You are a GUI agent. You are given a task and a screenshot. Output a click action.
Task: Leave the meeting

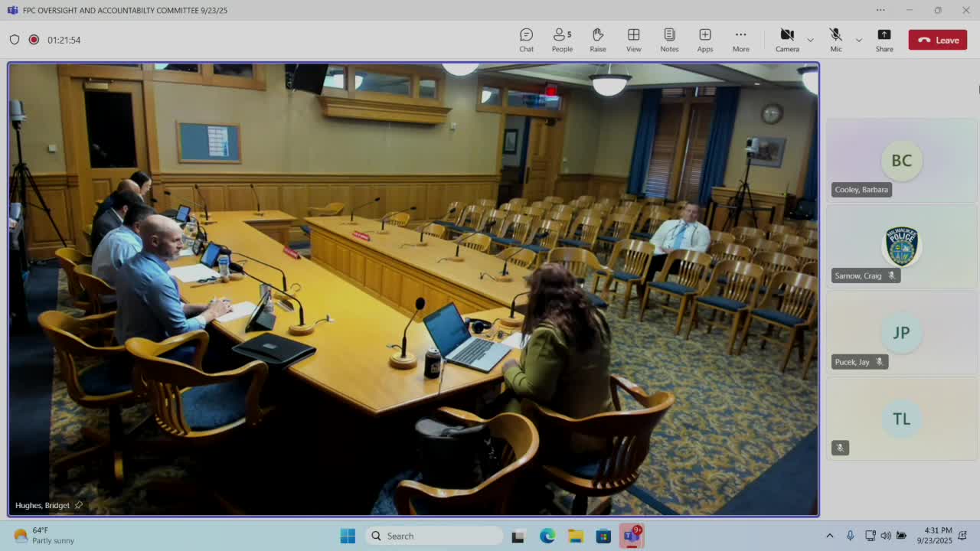pyautogui.click(x=938, y=40)
